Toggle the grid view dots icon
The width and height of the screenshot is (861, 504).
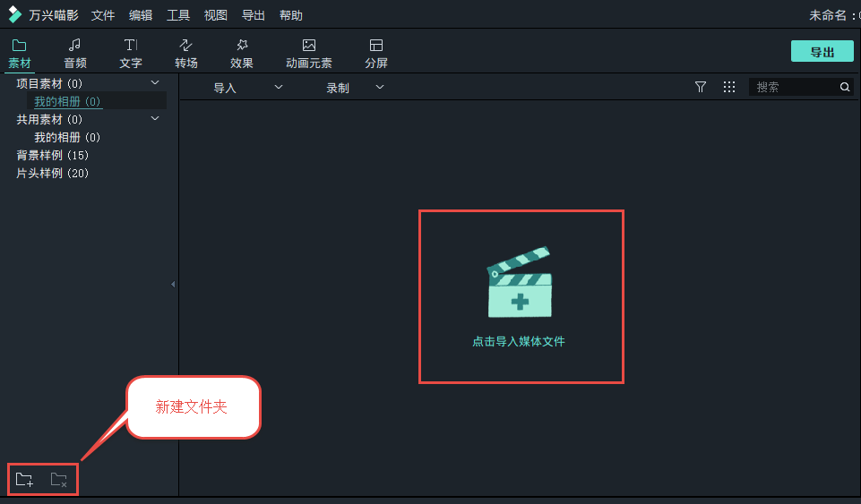click(x=728, y=87)
